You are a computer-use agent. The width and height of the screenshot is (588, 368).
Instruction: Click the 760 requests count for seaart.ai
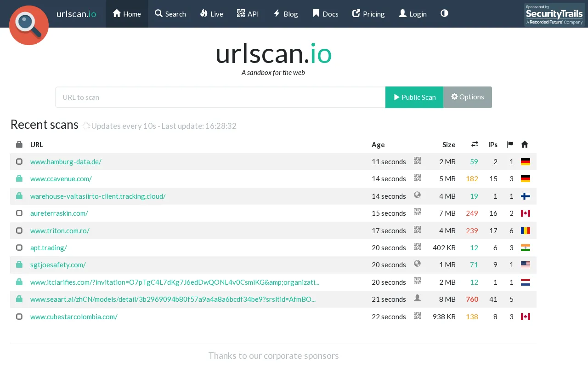click(472, 299)
